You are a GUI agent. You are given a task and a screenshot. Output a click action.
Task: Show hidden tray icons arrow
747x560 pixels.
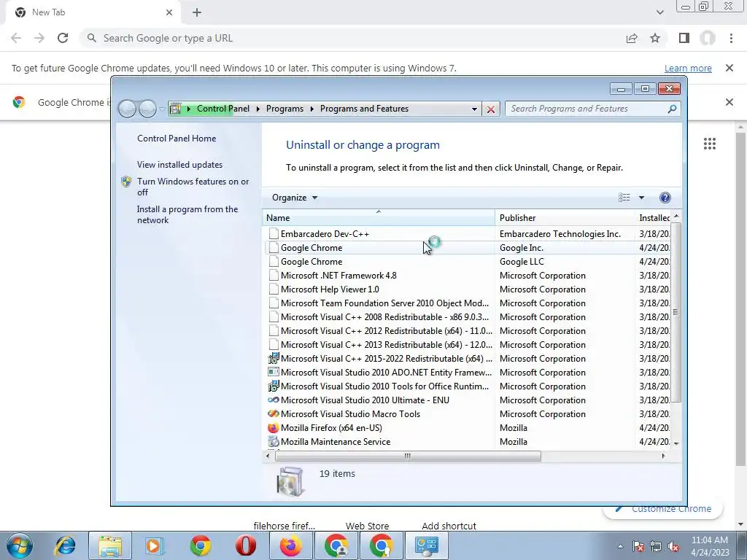620,546
